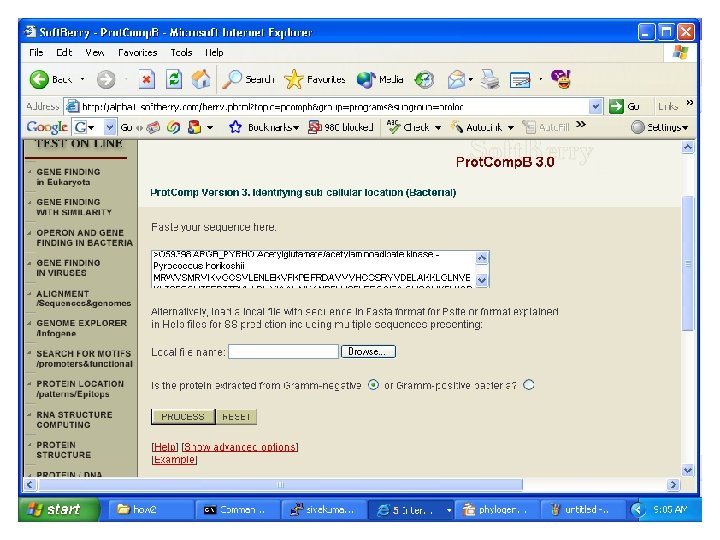Click the page vertical scrollbar thumb
Image resolution: width=720 pixels, height=540 pixels.
pos(687,263)
